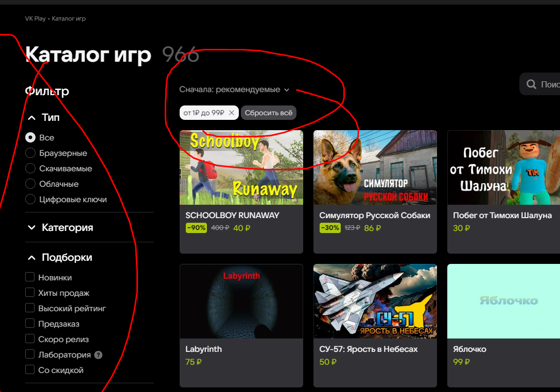
Task: Click the 86 ₽ price
Action: click(373, 228)
